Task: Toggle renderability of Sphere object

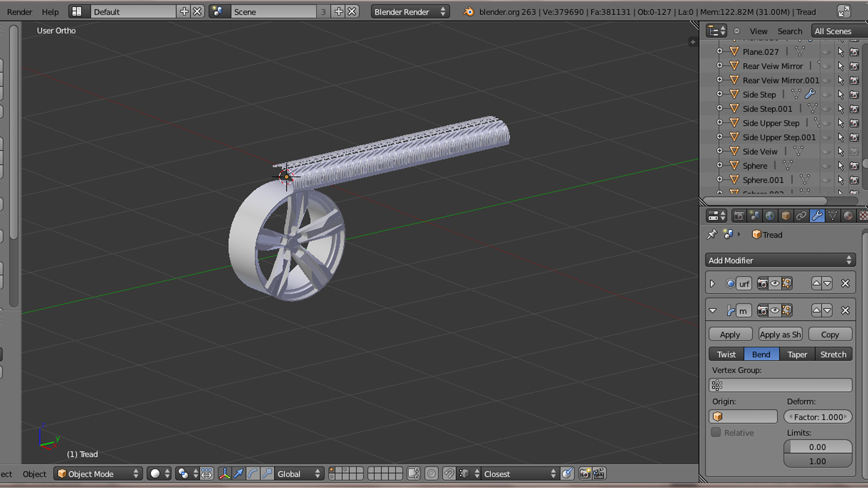Action: tap(854, 166)
